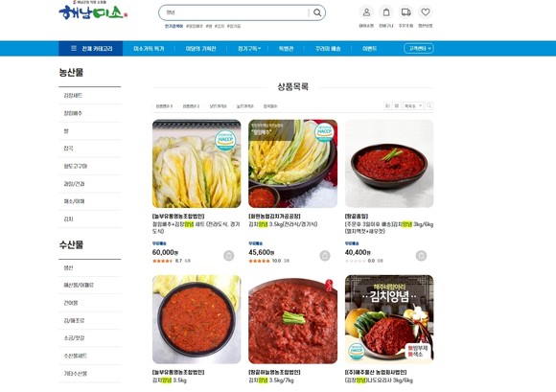556x392 pixels.
Task: Click the magnifier search icon
Action: (x=317, y=12)
